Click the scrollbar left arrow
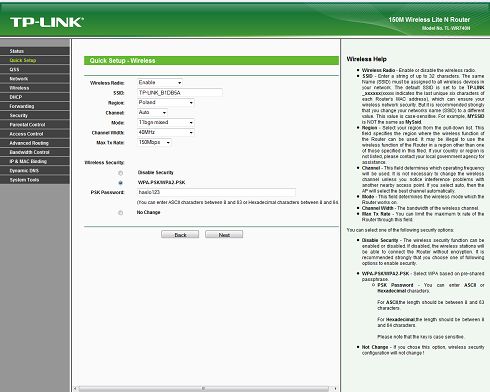Image resolution: width=490 pixels, height=392 pixels. click(x=75, y=388)
